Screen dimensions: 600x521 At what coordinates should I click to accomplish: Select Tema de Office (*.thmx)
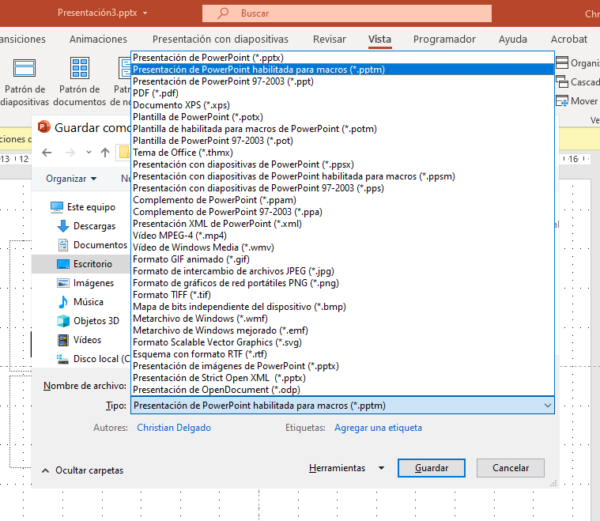[342, 153]
